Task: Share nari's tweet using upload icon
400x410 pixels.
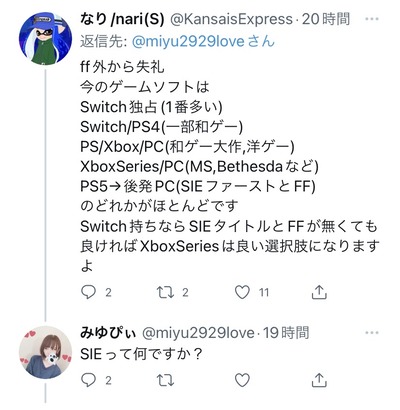Action: point(319,292)
